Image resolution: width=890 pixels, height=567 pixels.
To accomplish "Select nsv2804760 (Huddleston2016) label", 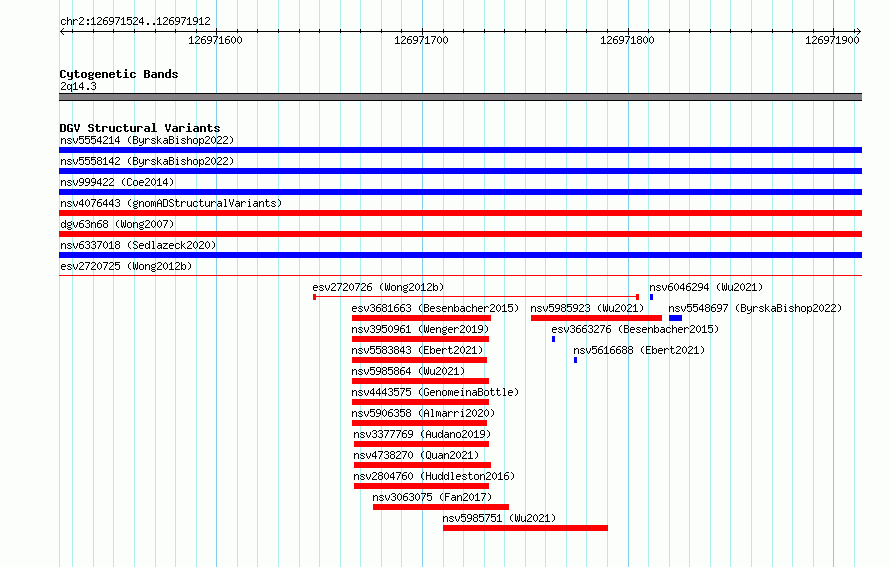I will pyautogui.click(x=434, y=476).
